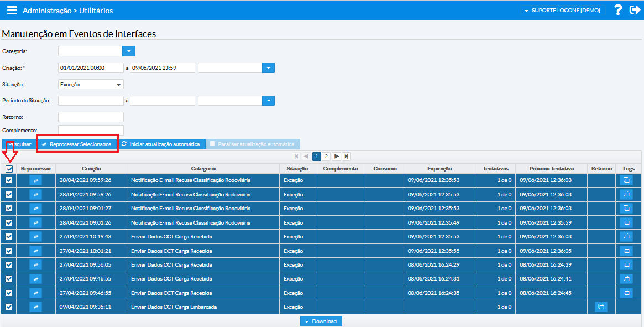The height and width of the screenshot is (327, 644).
Task: Open the hamburger navigation menu
Action: click(x=12, y=11)
